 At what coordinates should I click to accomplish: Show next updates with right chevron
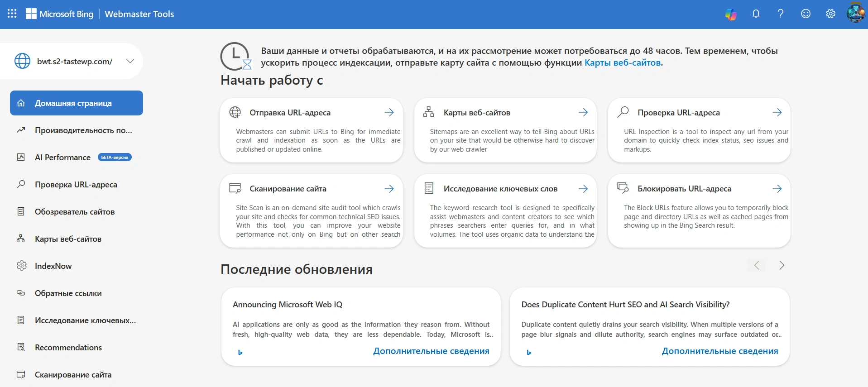click(x=782, y=265)
